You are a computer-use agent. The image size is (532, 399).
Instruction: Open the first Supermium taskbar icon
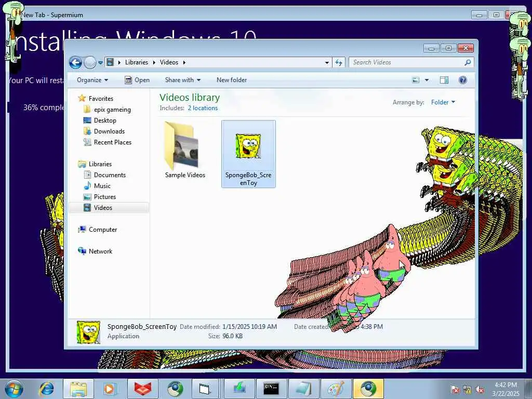(x=175, y=389)
